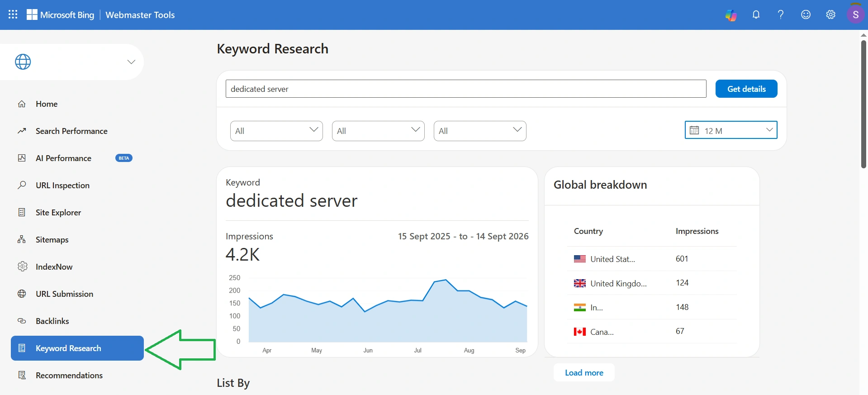Viewport: 868px width, 395px height.
Task: Click the July peak on impressions chart
Action: pyautogui.click(x=446, y=280)
